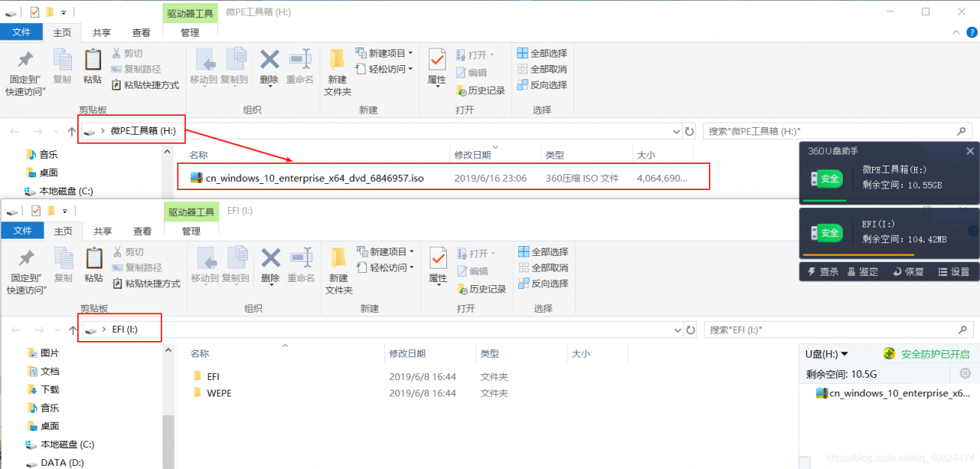Screen dimensions: 980x469
Task: Click 删除 X icon in EFI window
Action: 271,257
